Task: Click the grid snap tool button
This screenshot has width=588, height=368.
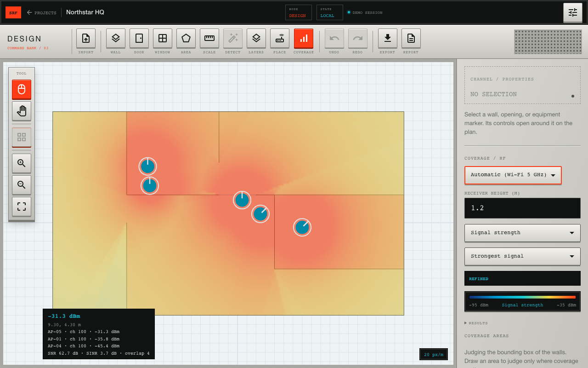Action: (22, 137)
